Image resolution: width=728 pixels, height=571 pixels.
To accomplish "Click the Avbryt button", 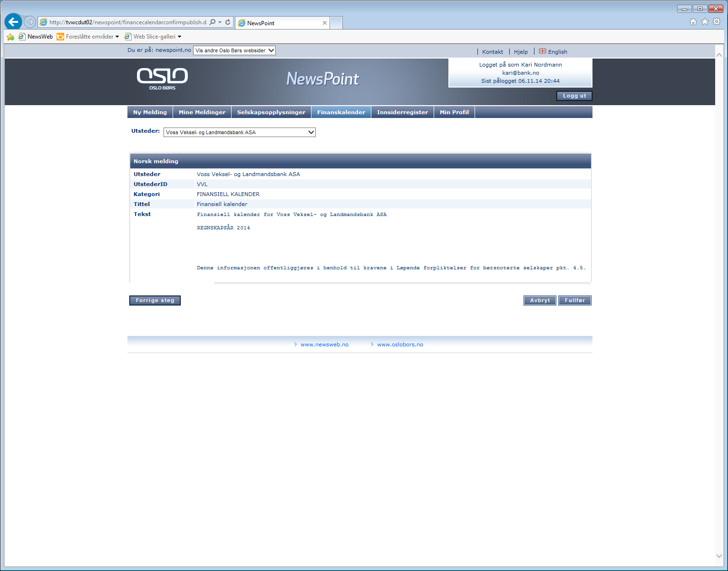I will (540, 300).
